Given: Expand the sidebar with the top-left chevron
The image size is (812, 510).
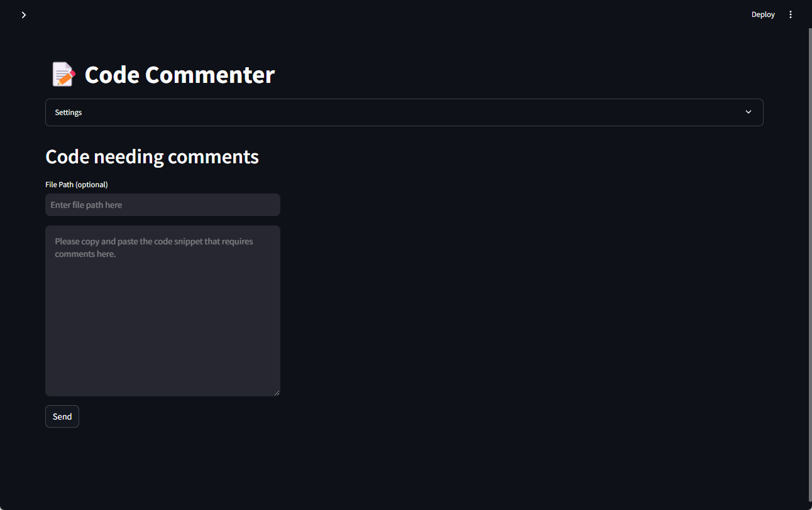Looking at the screenshot, I should [24, 14].
